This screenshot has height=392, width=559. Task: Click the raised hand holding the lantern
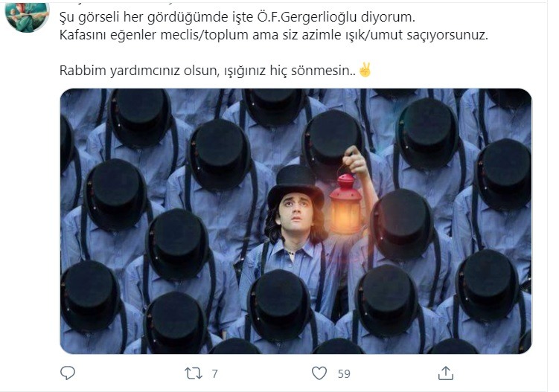[x=354, y=161]
